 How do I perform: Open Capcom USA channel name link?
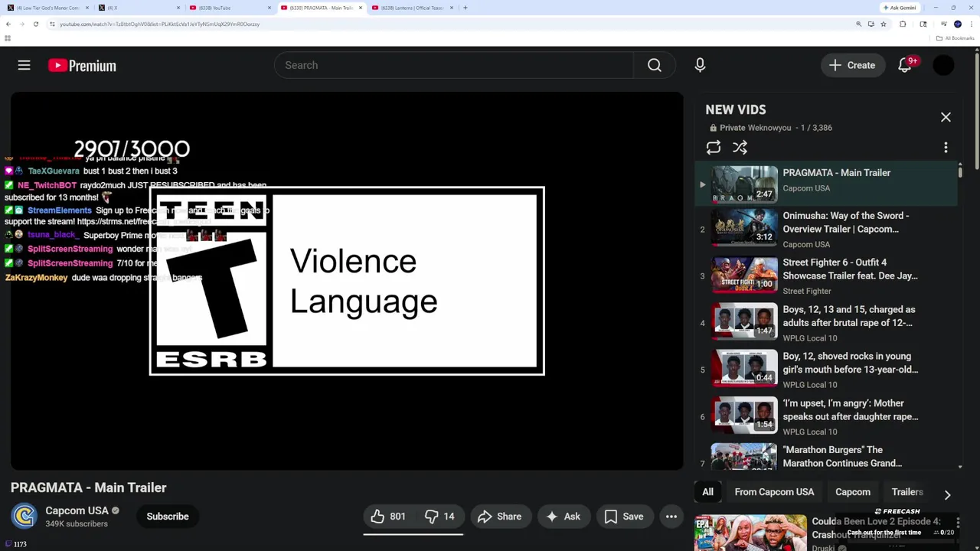[x=77, y=510]
